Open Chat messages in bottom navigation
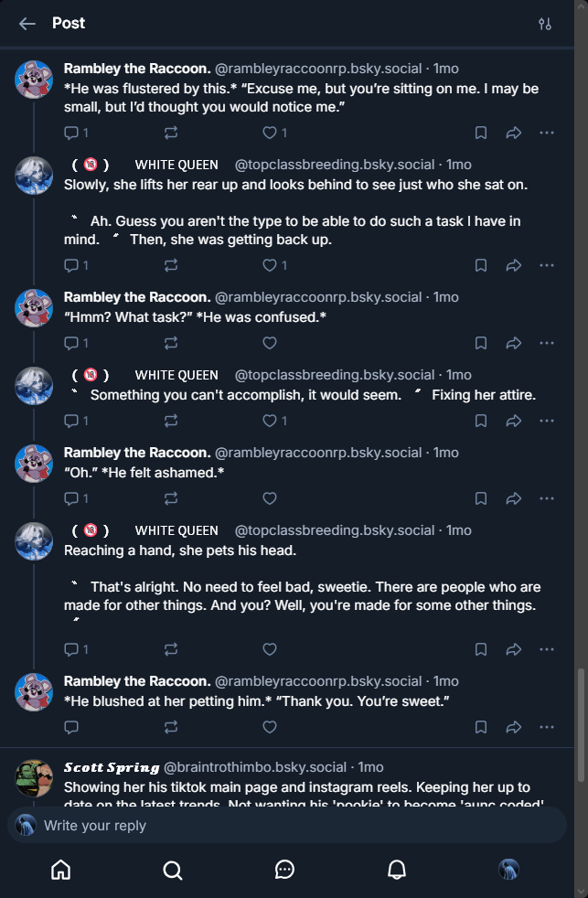The height and width of the screenshot is (898, 588). coord(284,870)
